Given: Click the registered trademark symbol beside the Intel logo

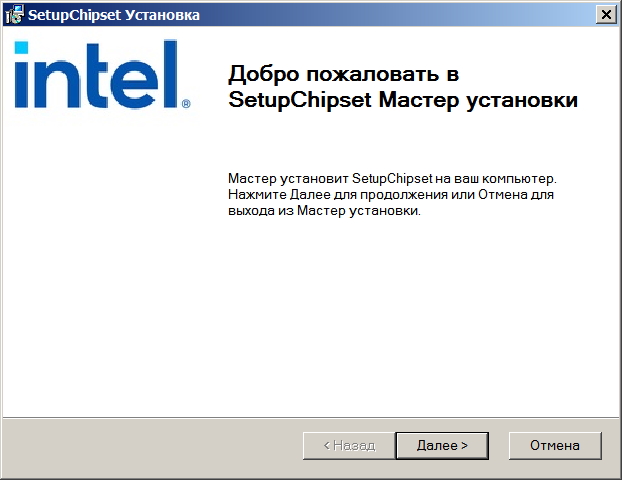Looking at the screenshot, I should (x=186, y=104).
